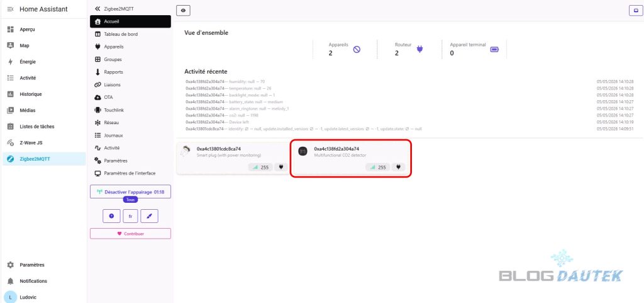Open Paramètres in Zigbee2MQTT menu
This screenshot has width=644, height=303.
130,161
